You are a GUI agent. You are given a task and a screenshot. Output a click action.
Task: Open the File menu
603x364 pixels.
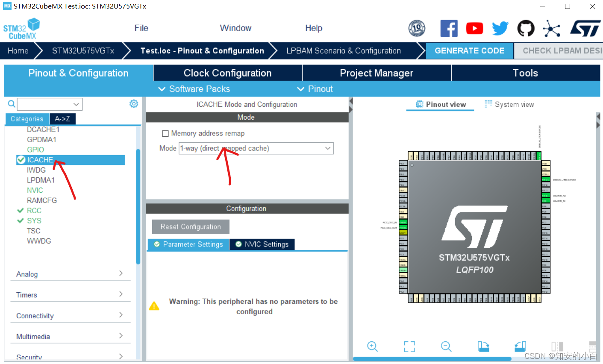[x=141, y=28]
